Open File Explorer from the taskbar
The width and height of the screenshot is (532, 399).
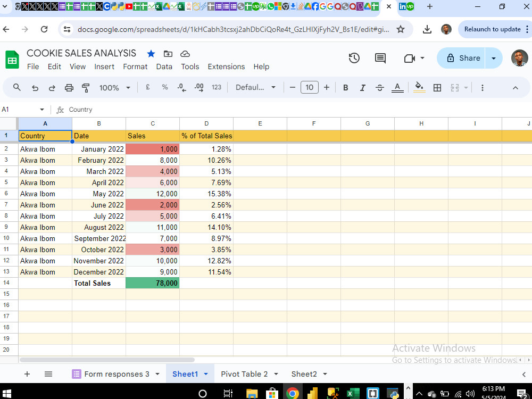coord(252,393)
